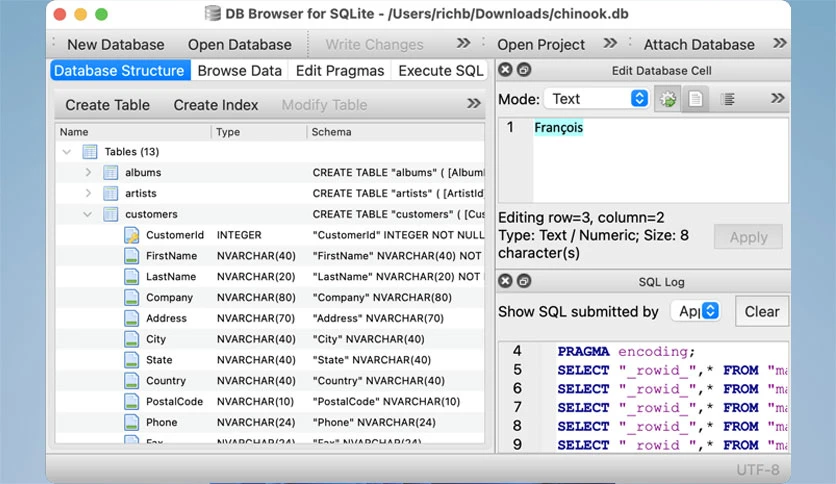Click the FirstName field icon
Image resolution: width=836 pixels, height=484 pixels.
131,256
